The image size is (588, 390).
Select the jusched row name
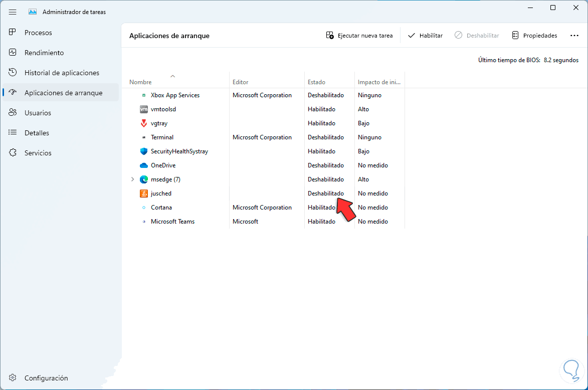tap(161, 193)
